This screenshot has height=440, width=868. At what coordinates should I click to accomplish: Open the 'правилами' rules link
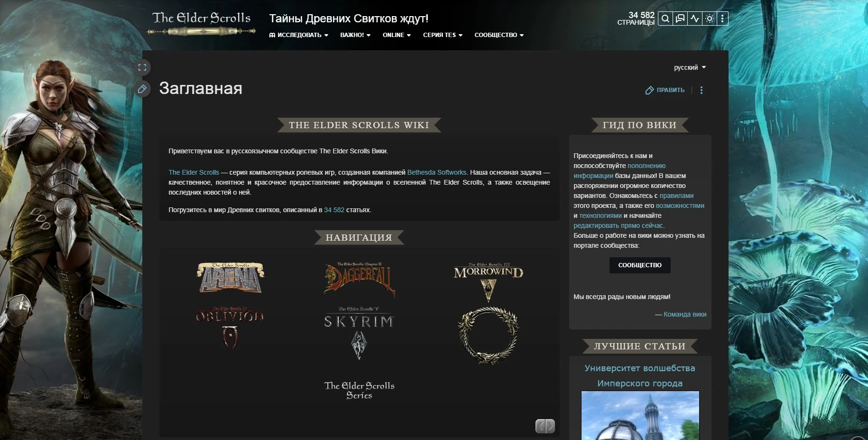676,196
